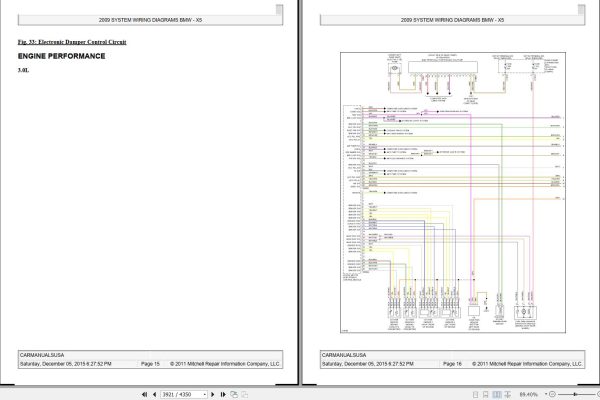Image resolution: width=600 pixels, height=400 pixels.
Task: Click the zoom percentage value 89.40%
Action: click(x=528, y=394)
